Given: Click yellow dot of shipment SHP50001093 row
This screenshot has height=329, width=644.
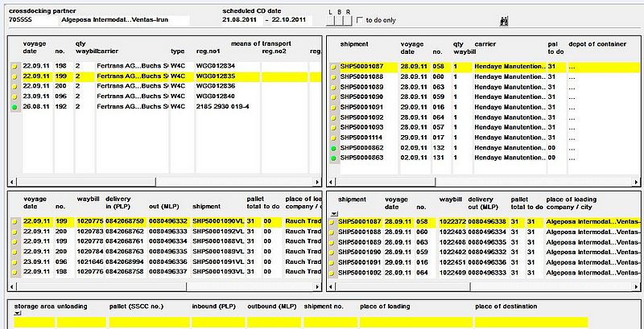Looking at the screenshot, I should tap(334, 128).
